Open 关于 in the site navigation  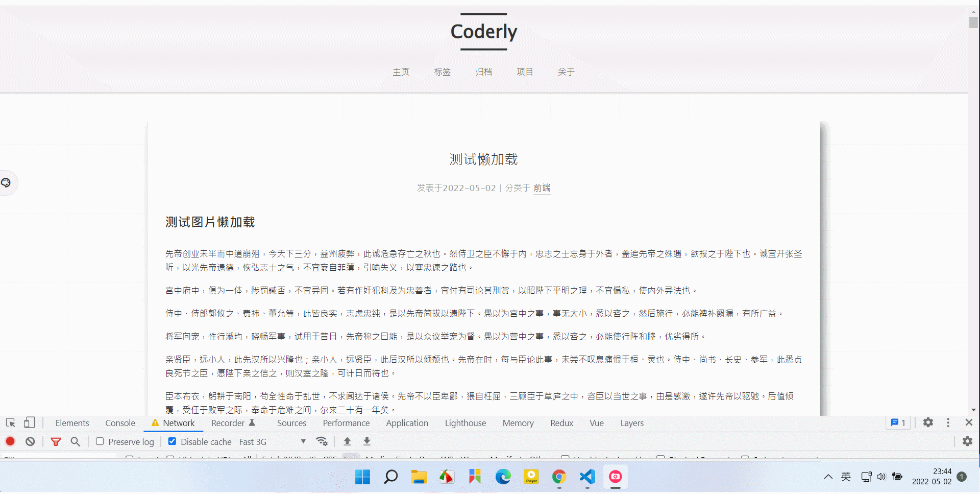(x=566, y=72)
